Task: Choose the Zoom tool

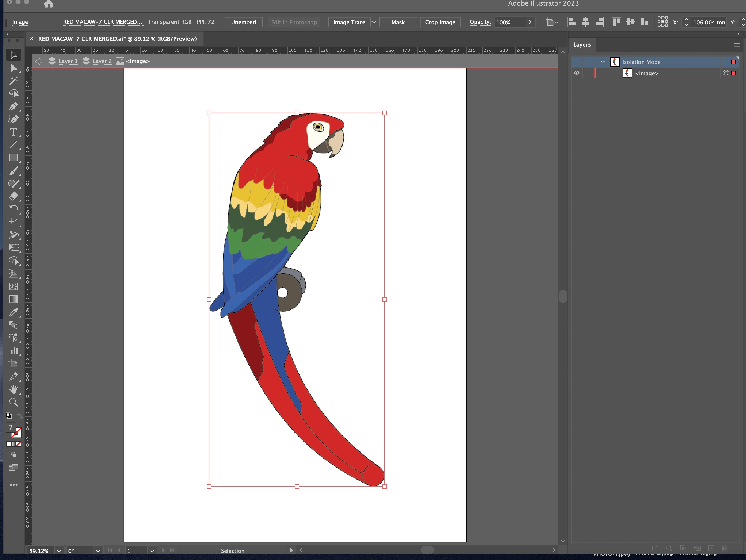Action: [14, 402]
